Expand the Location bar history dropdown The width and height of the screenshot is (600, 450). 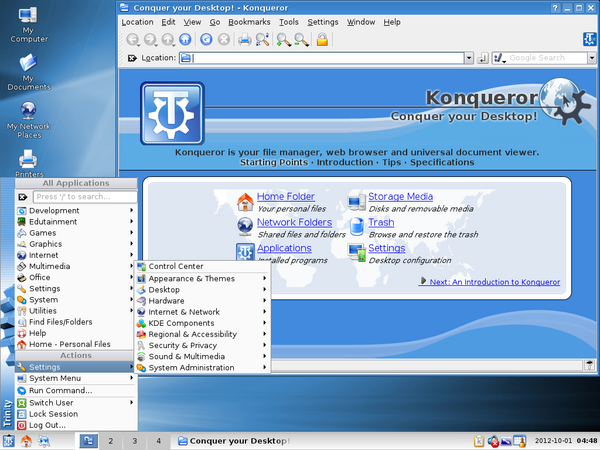469,58
